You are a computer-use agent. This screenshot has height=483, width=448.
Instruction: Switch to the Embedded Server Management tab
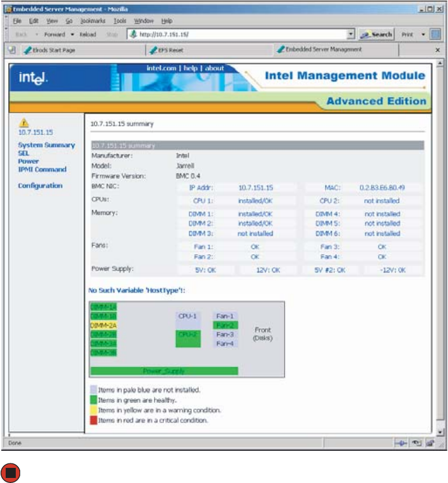(337, 50)
